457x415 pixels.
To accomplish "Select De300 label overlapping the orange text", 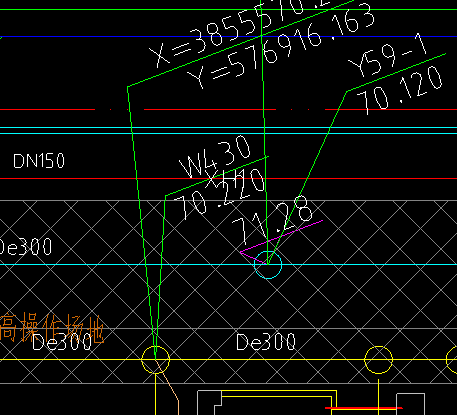I will [62, 343].
